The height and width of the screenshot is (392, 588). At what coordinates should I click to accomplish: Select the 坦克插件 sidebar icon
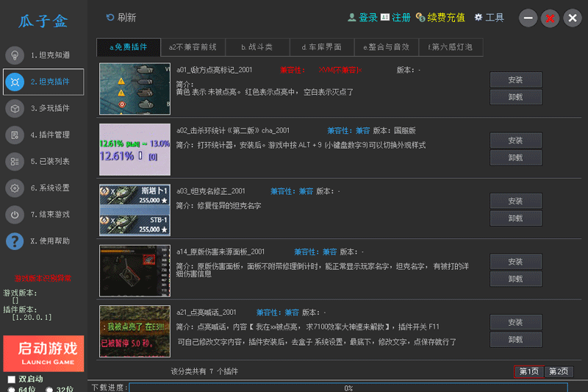tap(15, 82)
